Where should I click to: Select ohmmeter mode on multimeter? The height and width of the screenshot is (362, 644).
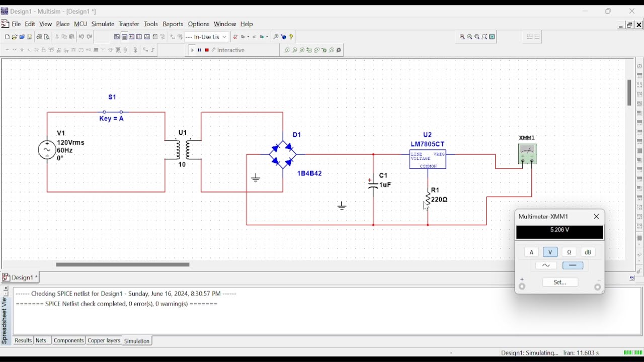(x=569, y=252)
